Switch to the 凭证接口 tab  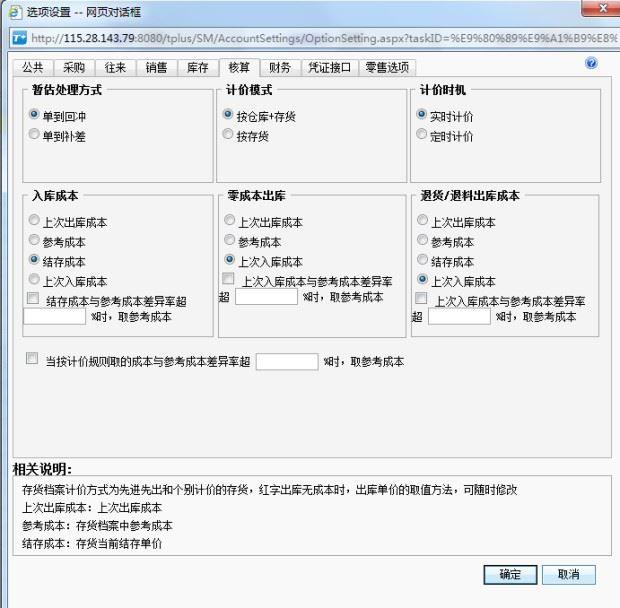pyautogui.click(x=329, y=68)
